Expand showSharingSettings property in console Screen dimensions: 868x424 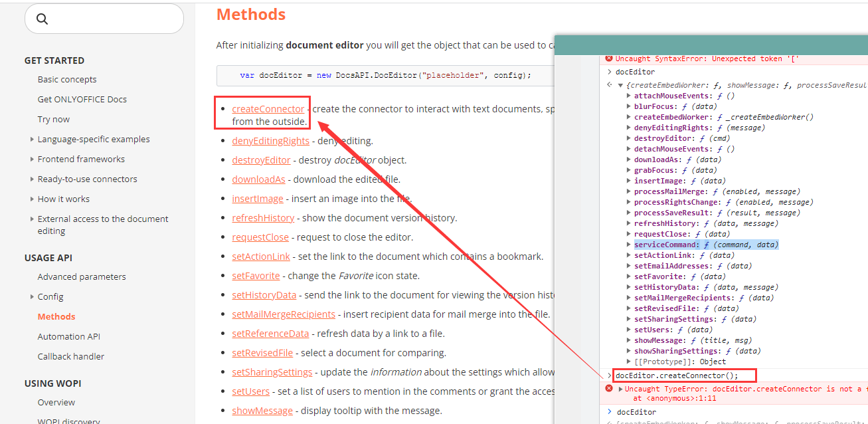pyautogui.click(x=629, y=351)
